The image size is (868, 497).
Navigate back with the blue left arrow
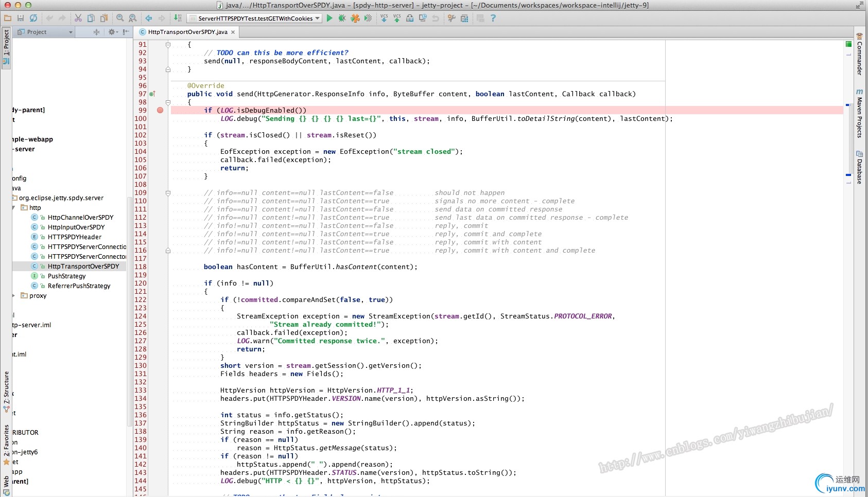[149, 18]
